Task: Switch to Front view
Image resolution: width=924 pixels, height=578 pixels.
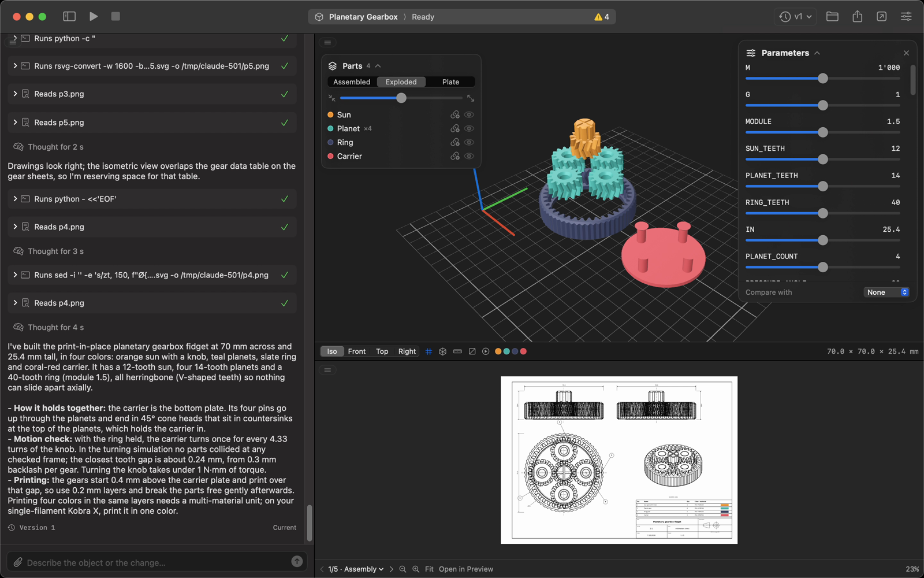Action: [357, 351]
